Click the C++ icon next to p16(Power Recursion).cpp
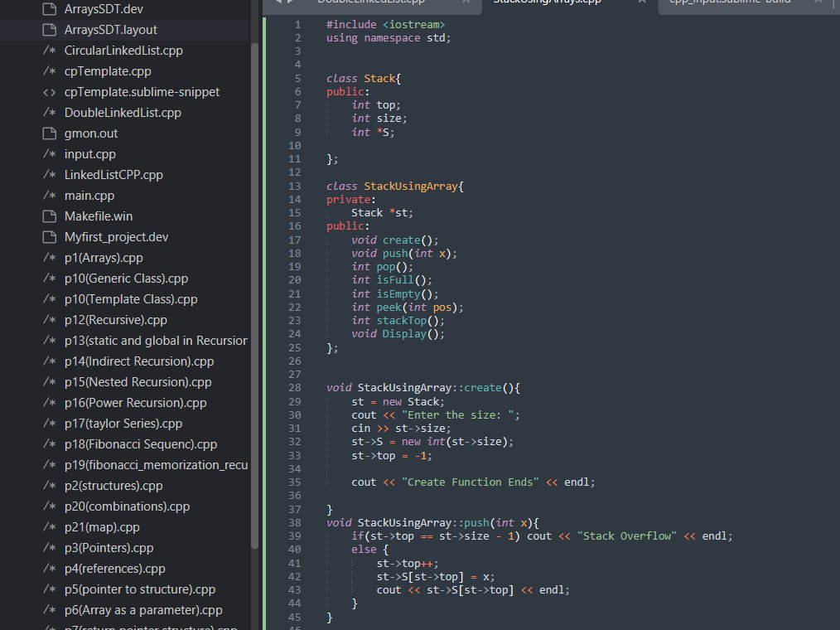The image size is (840, 630). pyautogui.click(x=49, y=403)
